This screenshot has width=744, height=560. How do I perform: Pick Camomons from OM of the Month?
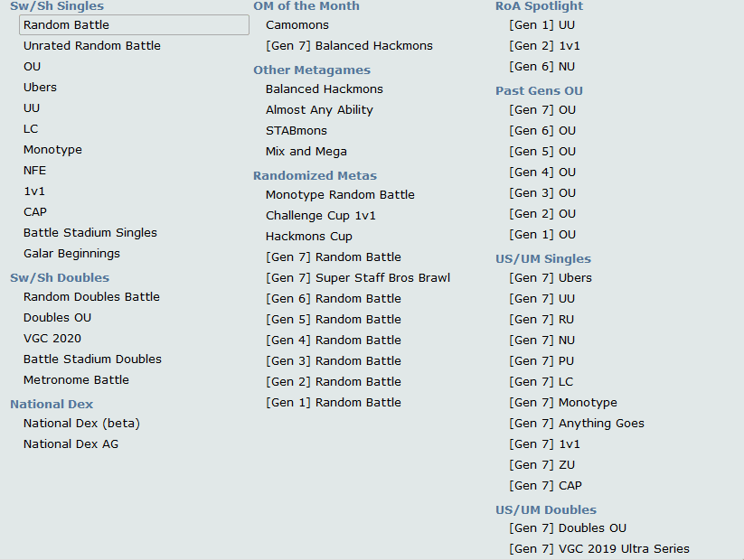pyautogui.click(x=297, y=24)
